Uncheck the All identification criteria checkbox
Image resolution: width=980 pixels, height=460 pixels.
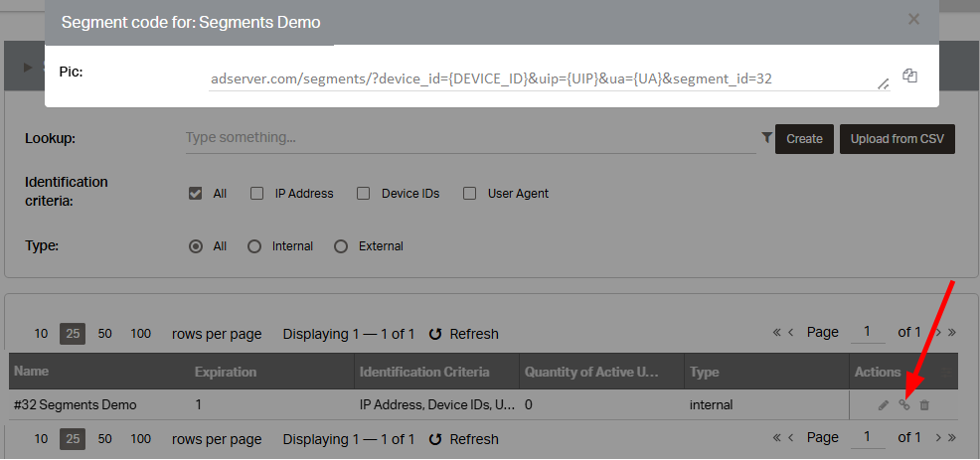[x=195, y=193]
